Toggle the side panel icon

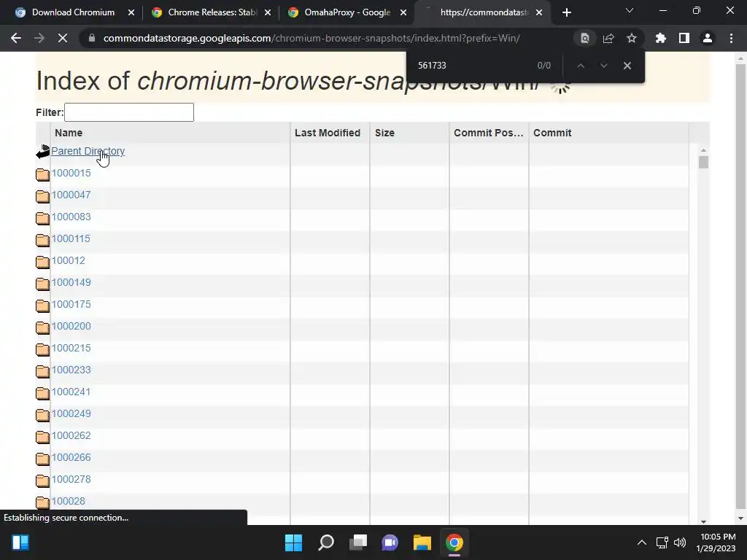coord(684,38)
